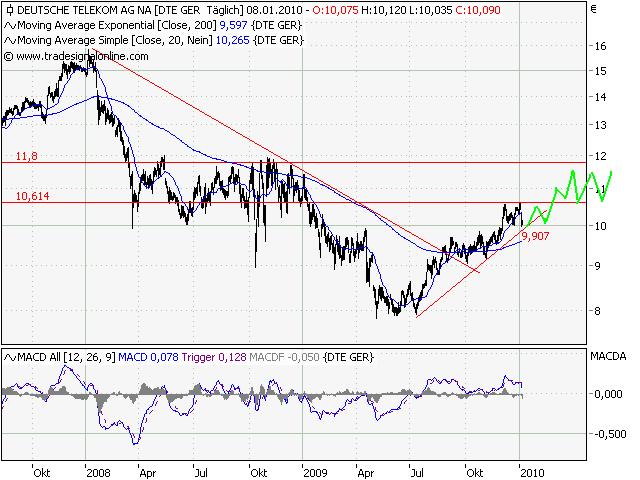Click the 10,614 resistance level label
Screen dimensions: 640x480
[33, 196]
